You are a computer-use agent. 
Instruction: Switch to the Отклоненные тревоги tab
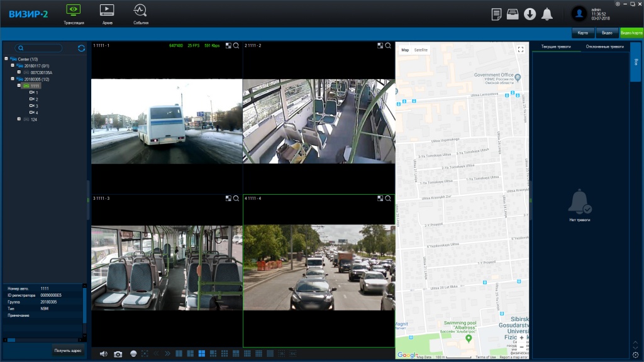click(604, 47)
